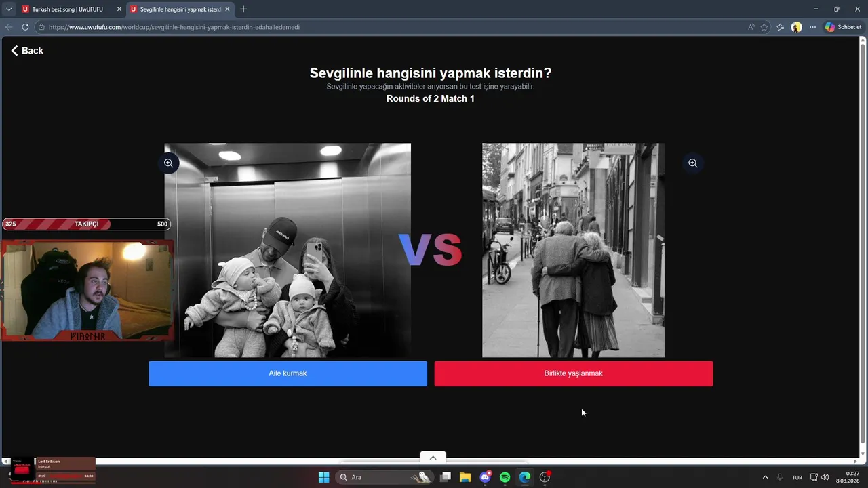The image size is (868, 488).
Task: Click the taskbar Ara search box
Action: point(386,477)
